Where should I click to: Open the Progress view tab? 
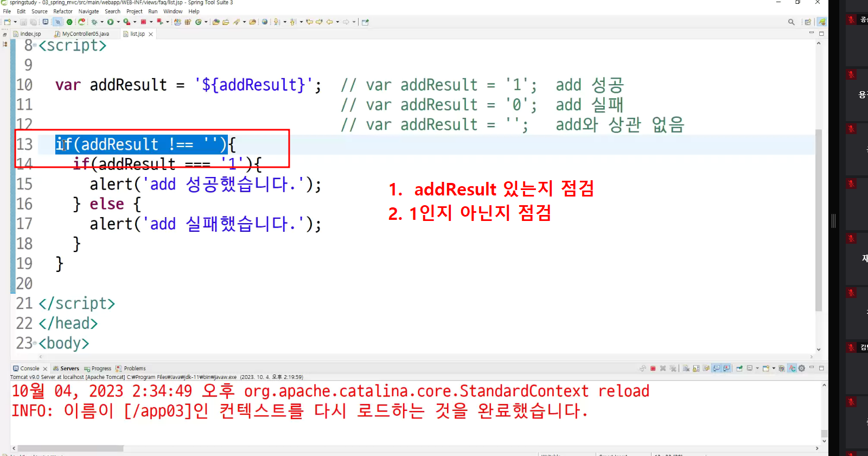tap(98, 369)
